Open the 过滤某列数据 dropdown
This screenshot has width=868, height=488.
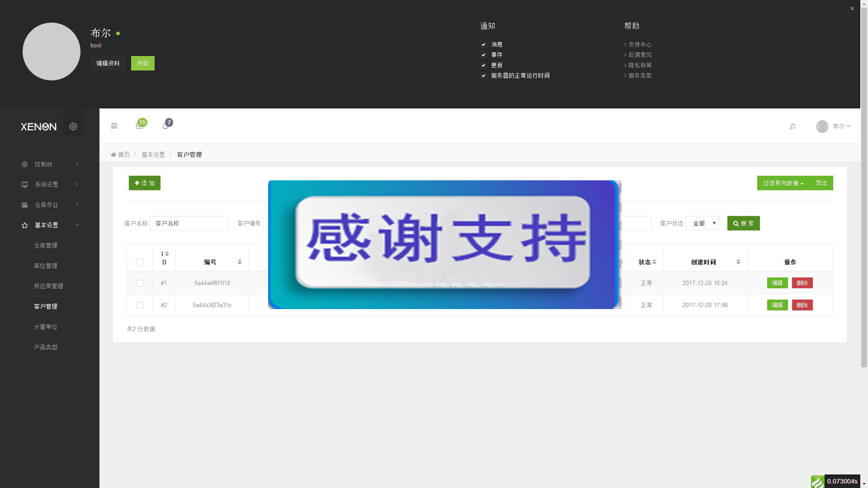click(x=783, y=183)
